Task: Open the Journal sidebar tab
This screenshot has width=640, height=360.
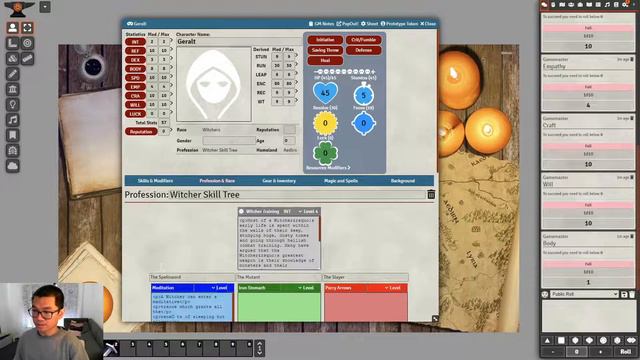Action: pos(589,4)
